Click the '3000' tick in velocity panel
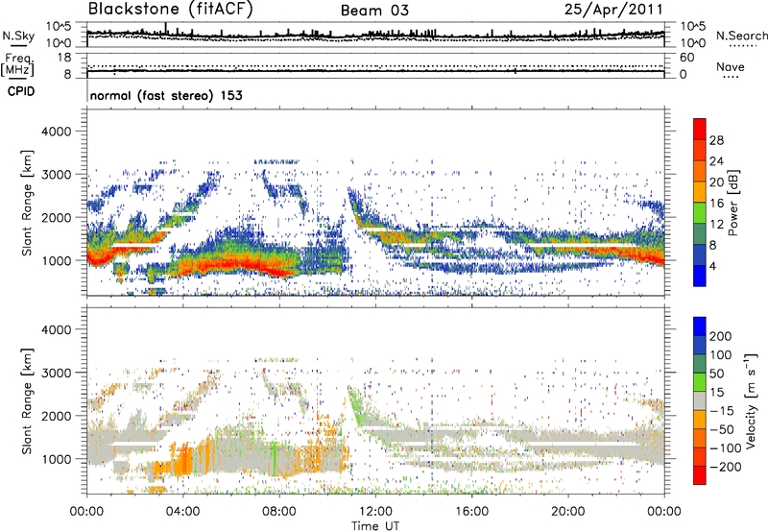Viewport: 768px width, 532px height. (x=57, y=373)
